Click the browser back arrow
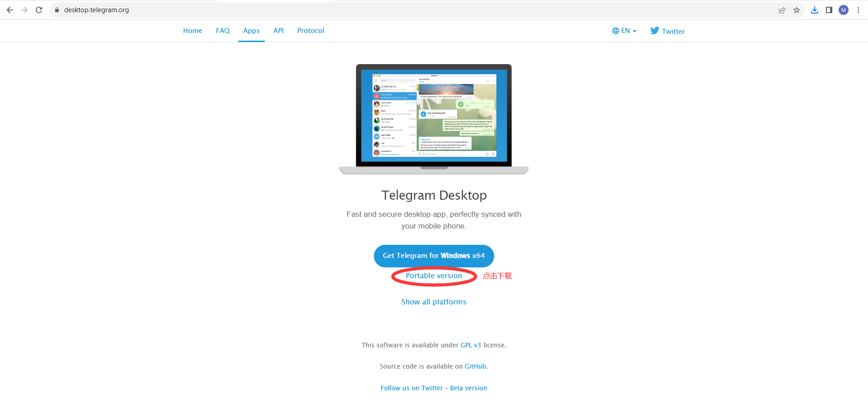868x416 pixels. tap(10, 10)
